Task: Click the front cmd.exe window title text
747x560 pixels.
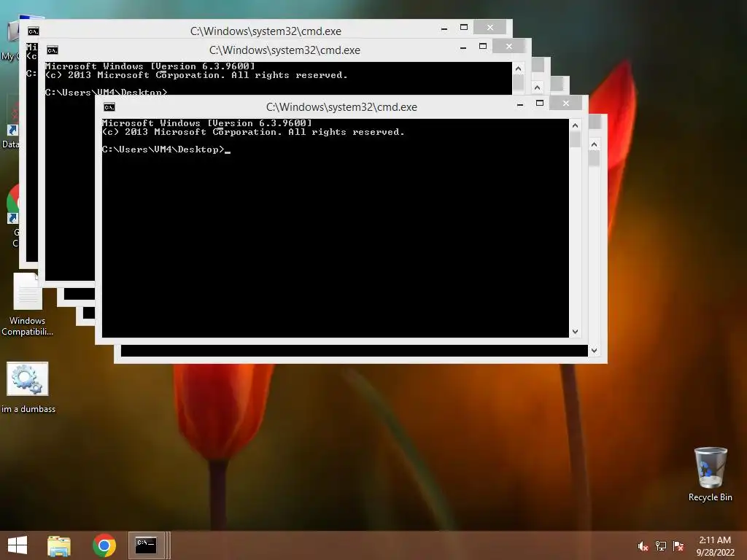Action: [341, 107]
